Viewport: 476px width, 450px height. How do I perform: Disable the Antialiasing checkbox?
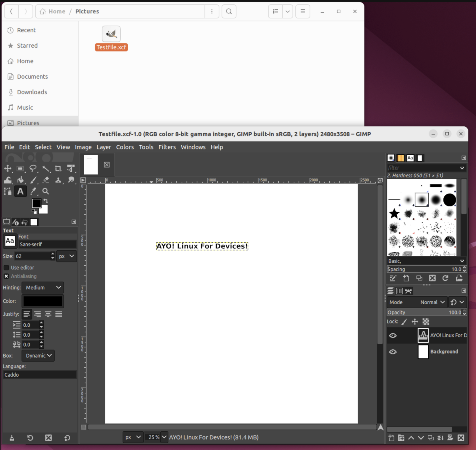[x=7, y=276]
